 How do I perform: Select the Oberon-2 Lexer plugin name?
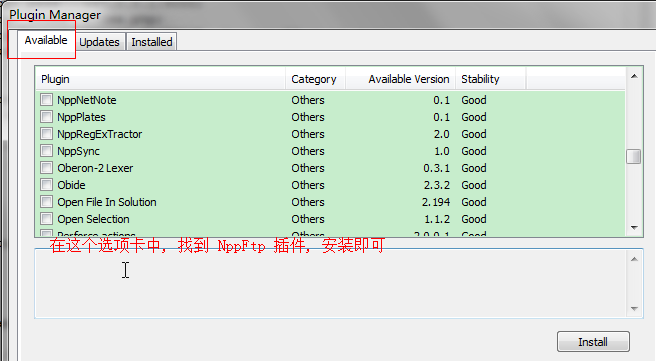pyautogui.click(x=95, y=168)
